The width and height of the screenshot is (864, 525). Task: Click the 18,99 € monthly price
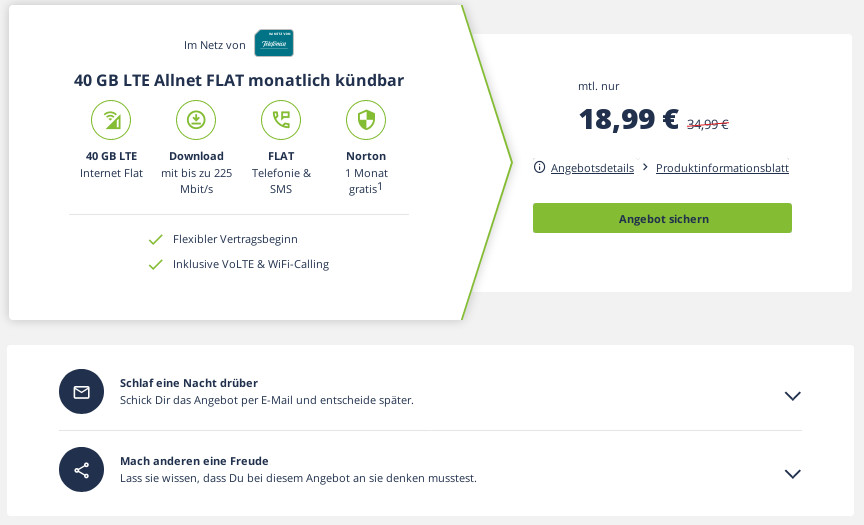(x=629, y=120)
